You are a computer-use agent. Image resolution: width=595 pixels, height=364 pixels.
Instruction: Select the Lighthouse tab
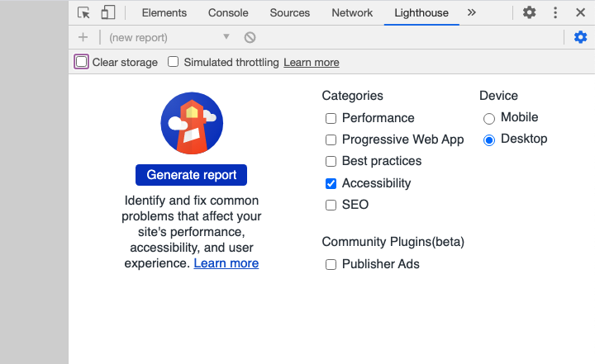point(421,13)
